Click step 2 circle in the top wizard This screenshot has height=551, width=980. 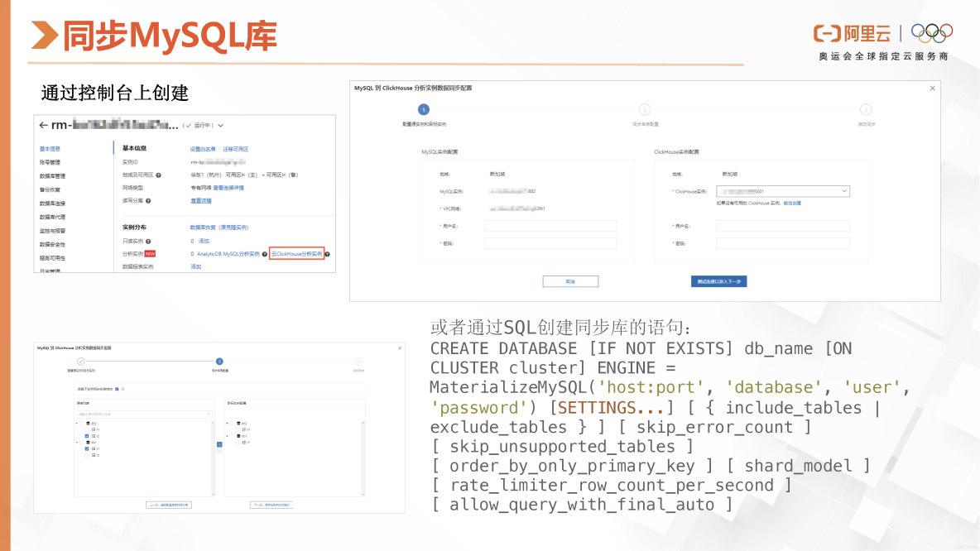[645, 110]
